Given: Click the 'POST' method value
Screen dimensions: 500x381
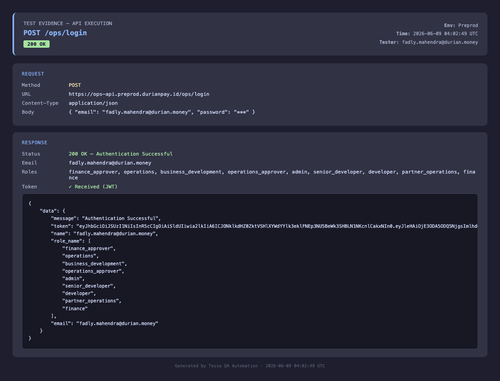Looking at the screenshot, I should pos(75,85).
